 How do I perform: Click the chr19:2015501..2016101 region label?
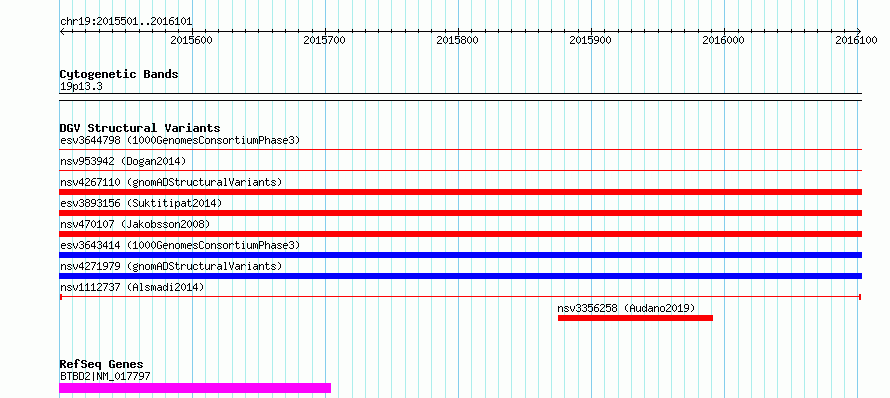[126, 22]
